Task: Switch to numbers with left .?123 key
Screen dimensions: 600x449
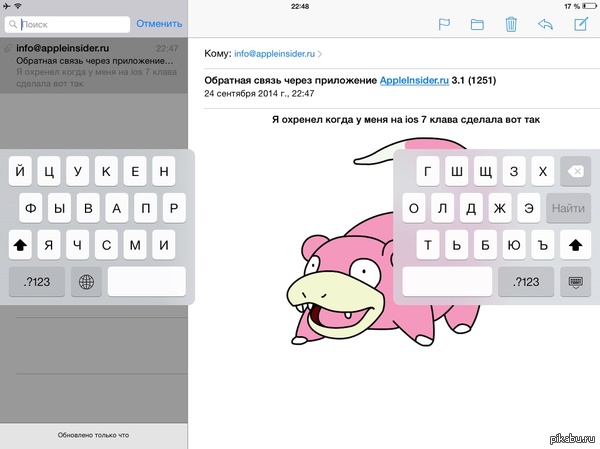Action: (x=36, y=281)
